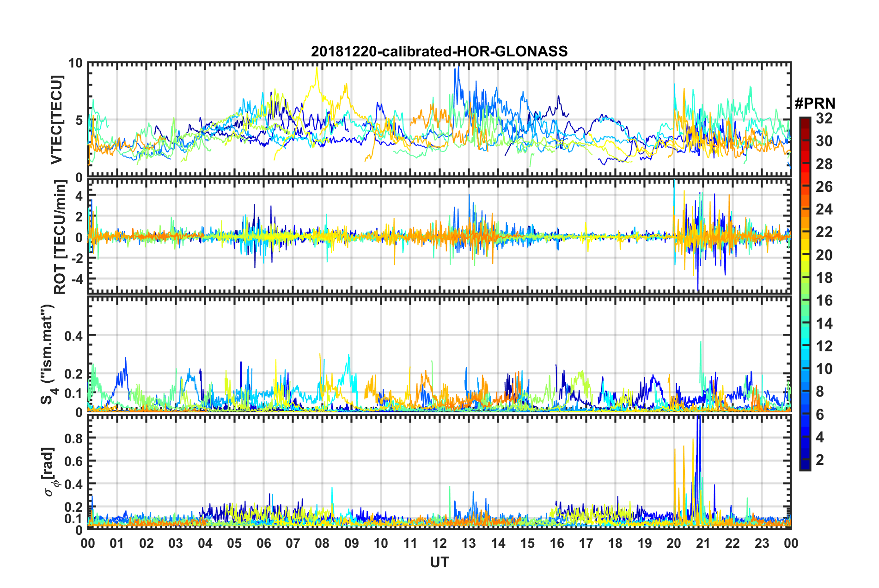Click the "23" hour tick on the UT axis
This screenshot has width=879, height=588.
pos(762,543)
